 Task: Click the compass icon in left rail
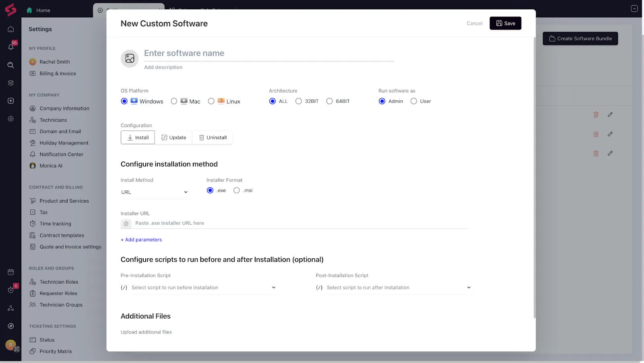pos(11,326)
